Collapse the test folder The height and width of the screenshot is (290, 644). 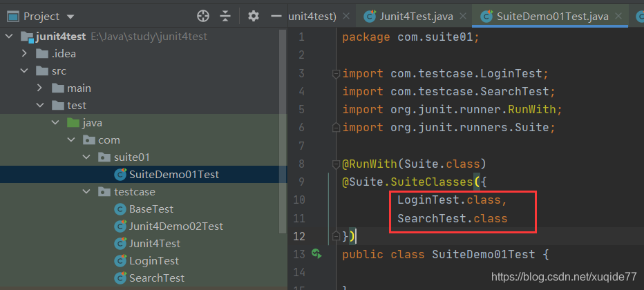point(40,106)
